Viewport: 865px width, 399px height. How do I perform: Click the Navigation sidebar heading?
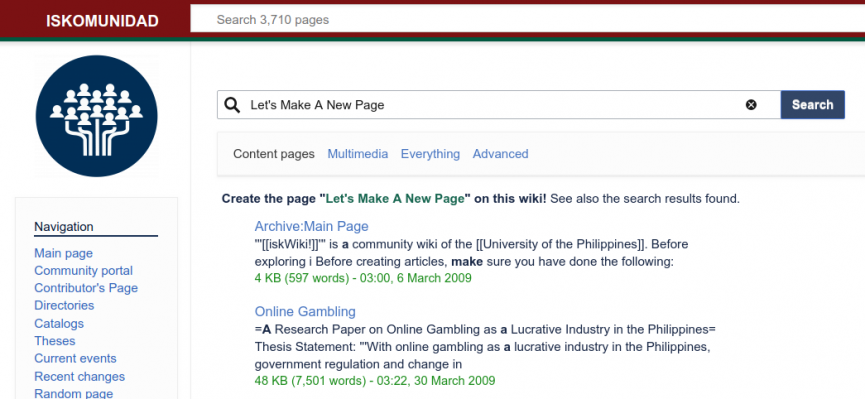point(64,227)
